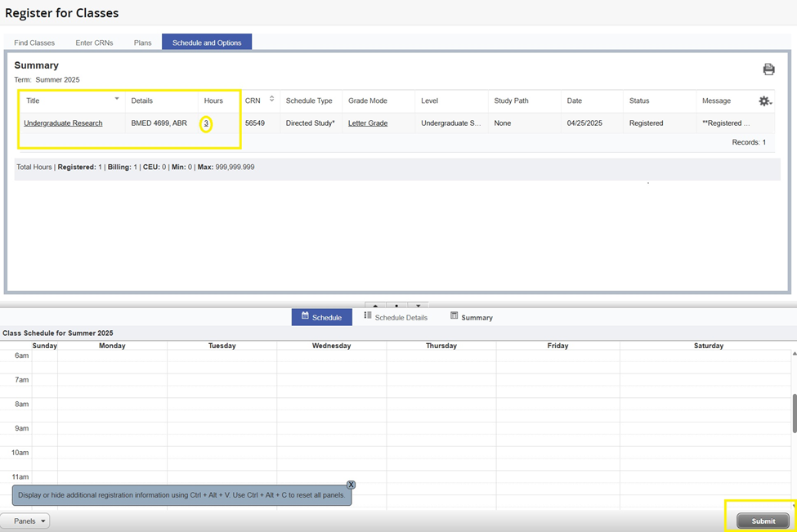The height and width of the screenshot is (532, 797).
Task: Click the Schedule Details list icon
Action: coord(368,316)
